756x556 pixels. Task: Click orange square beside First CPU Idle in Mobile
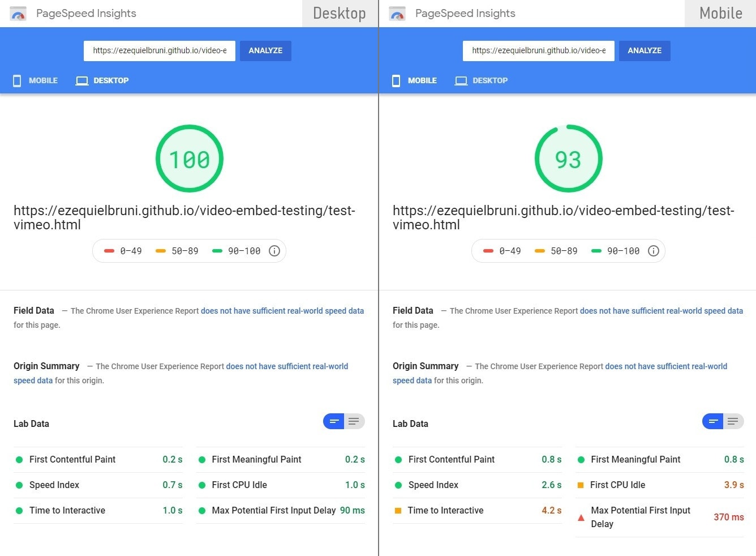[581, 485]
